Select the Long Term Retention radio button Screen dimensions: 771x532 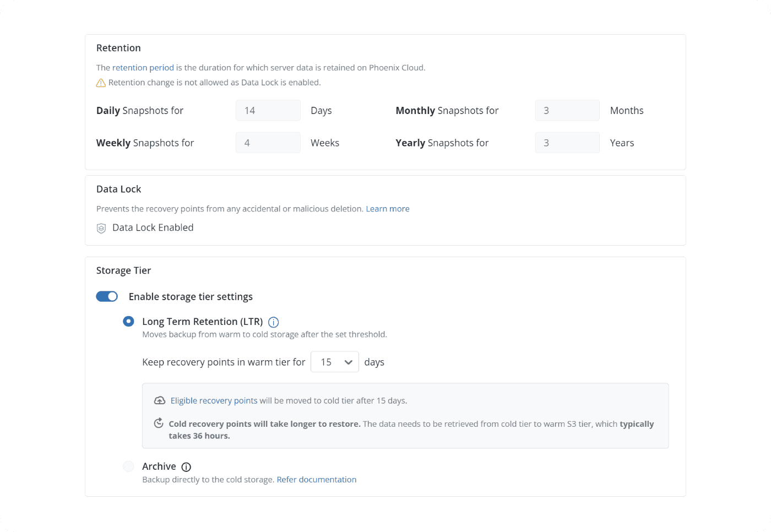tap(128, 321)
